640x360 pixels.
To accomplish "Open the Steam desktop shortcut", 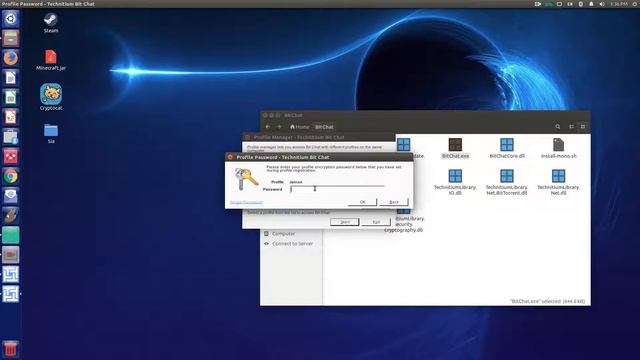I will (51, 22).
